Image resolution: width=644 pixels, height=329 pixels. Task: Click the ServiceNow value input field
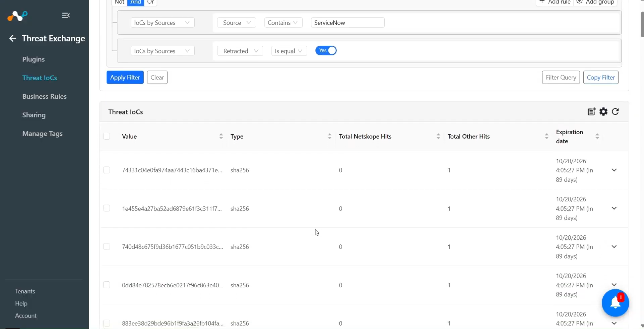point(348,22)
